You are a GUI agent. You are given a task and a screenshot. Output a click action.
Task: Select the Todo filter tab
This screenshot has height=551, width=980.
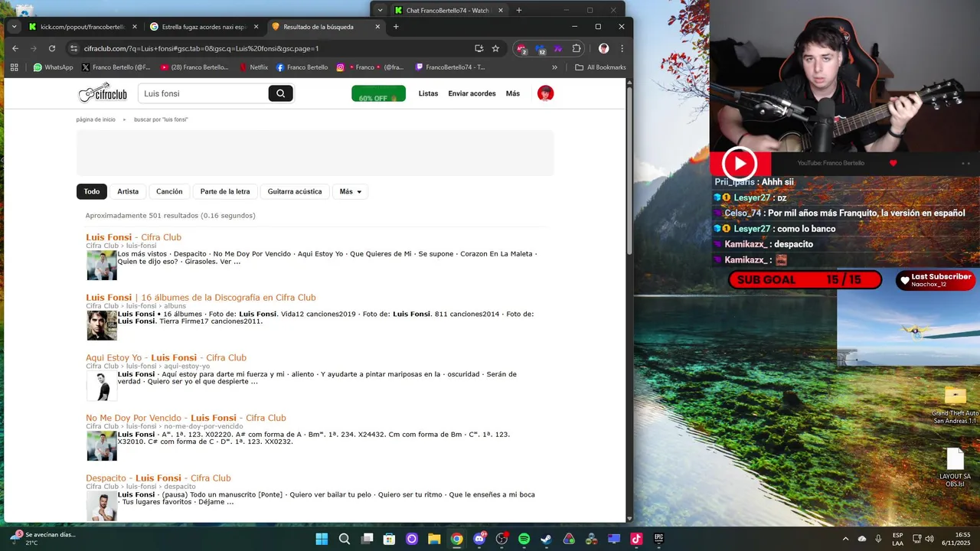[x=92, y=191]
